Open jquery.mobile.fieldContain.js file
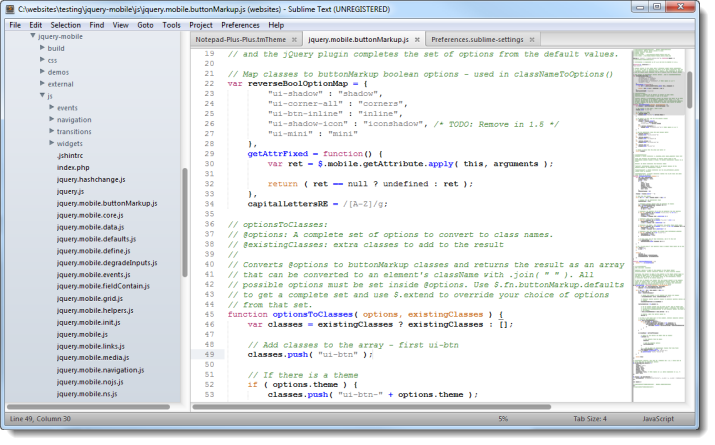Image resolution: width=715 pixels, height=445 pixels. 103,286
